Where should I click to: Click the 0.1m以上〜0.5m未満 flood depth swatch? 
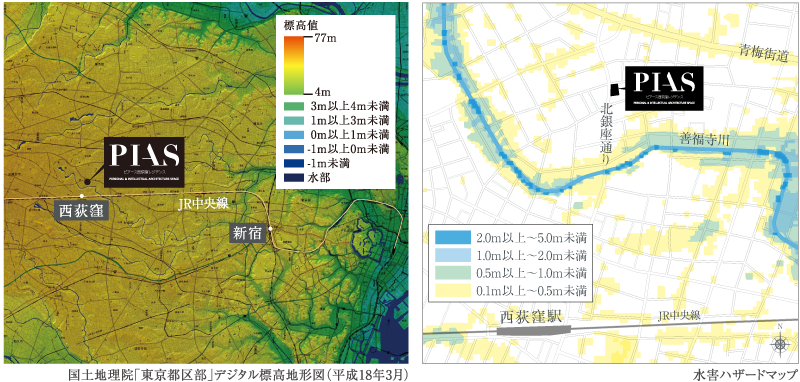(452, 291)
